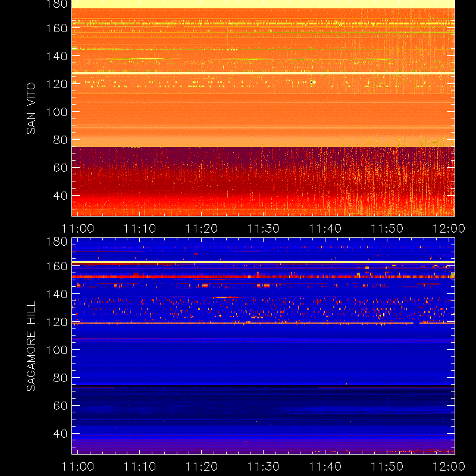The image size is (476, 476).
Task: Pick the 11:40 time label of Sagamore Hill plot
Action: (x=325, y=466)
